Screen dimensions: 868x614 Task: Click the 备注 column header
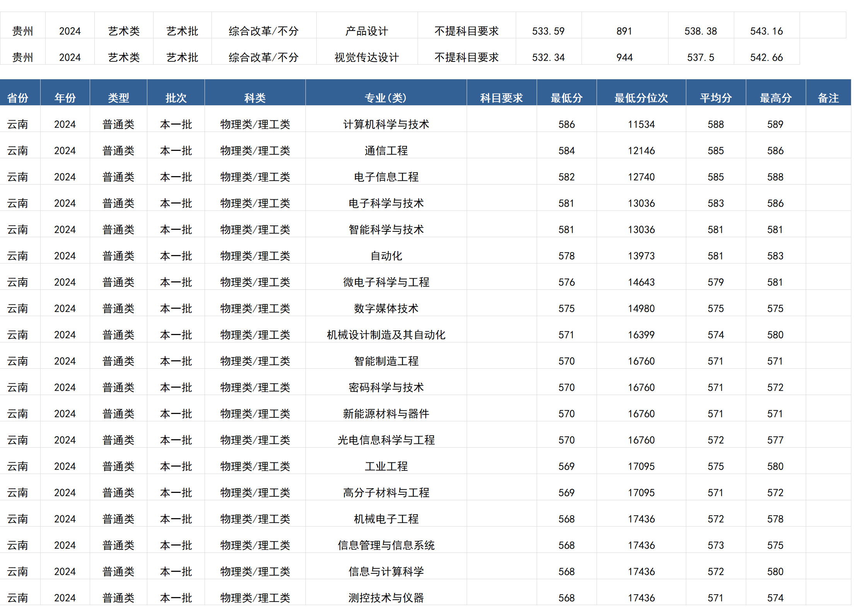(x=828, y=98)
